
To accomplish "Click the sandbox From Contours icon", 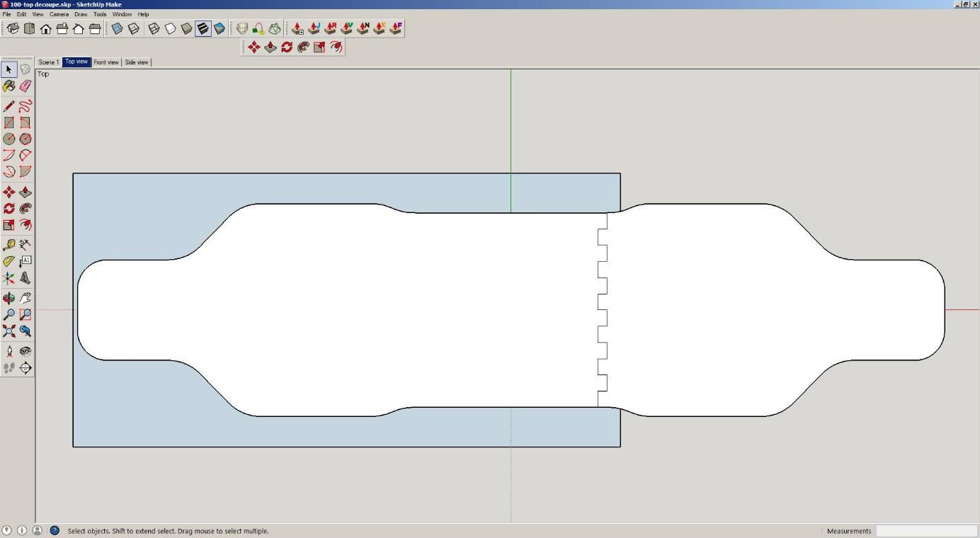I will [x=242, y=29].
